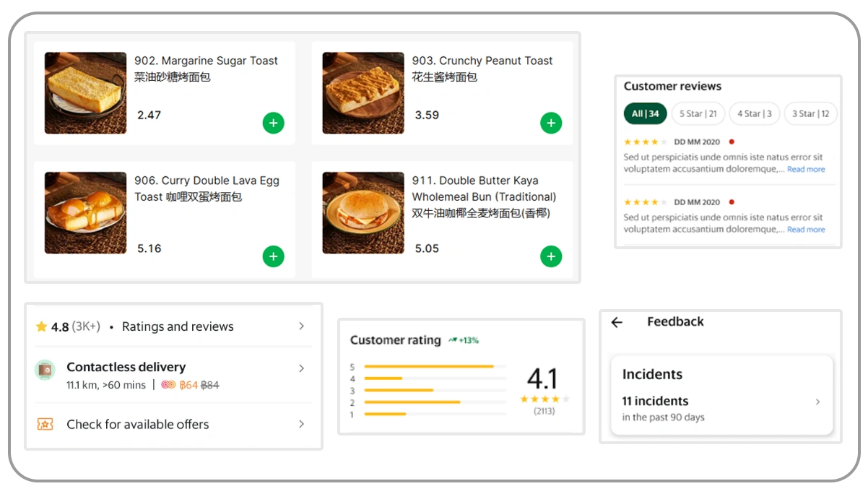Screen dimensions: 868x494
Task: Click the contactless delivery package icon
Action: tap(45, 368)
